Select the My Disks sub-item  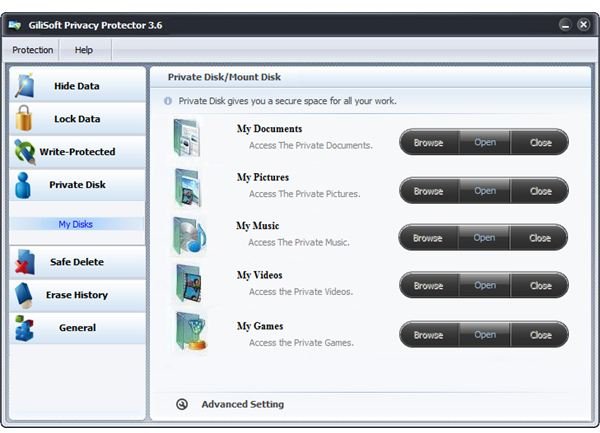tap(75, 224)
